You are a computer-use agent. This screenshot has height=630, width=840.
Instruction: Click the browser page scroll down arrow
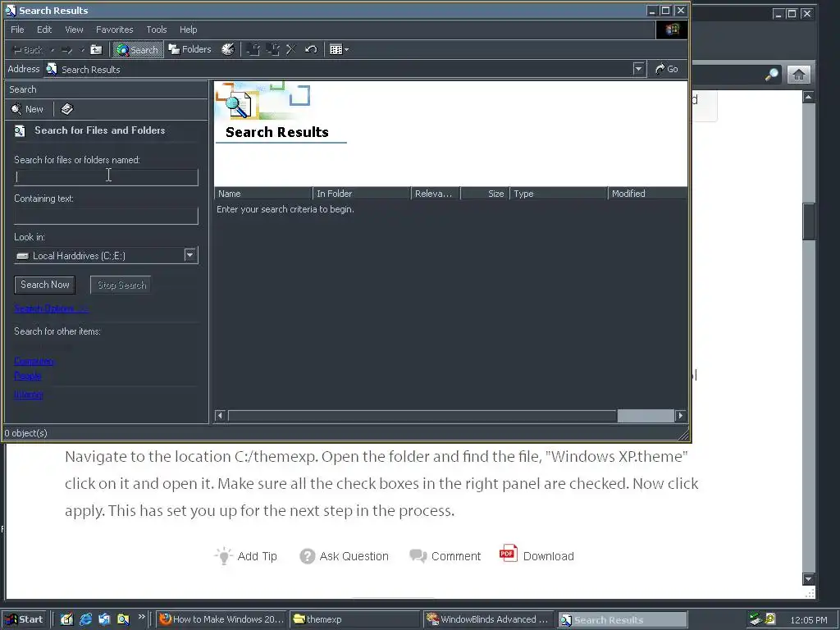(808, 578)
